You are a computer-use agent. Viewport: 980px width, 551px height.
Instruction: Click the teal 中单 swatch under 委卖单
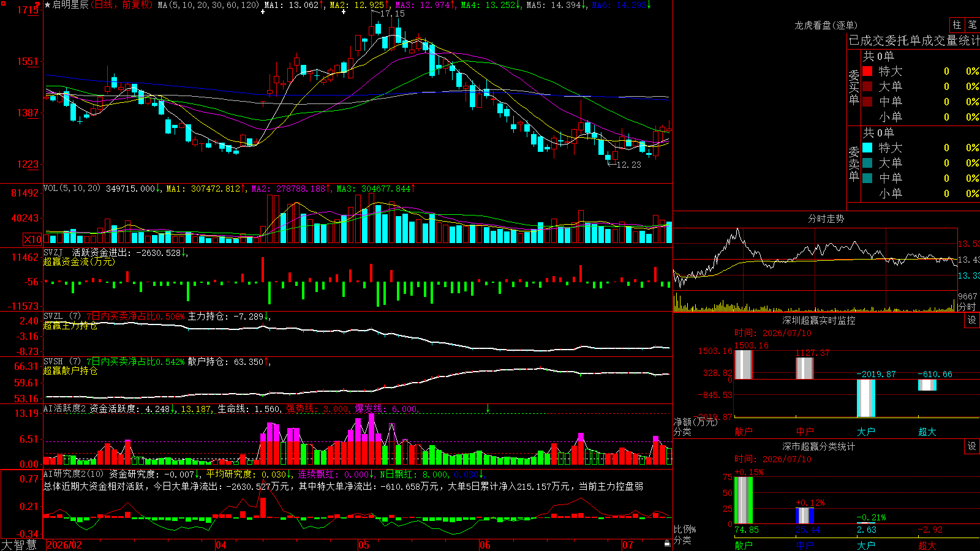[867, 178]
